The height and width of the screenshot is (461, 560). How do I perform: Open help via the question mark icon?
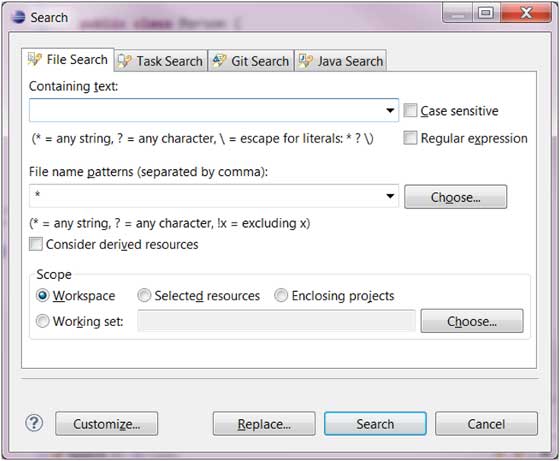pyautogui.click(x=34, y=424)
